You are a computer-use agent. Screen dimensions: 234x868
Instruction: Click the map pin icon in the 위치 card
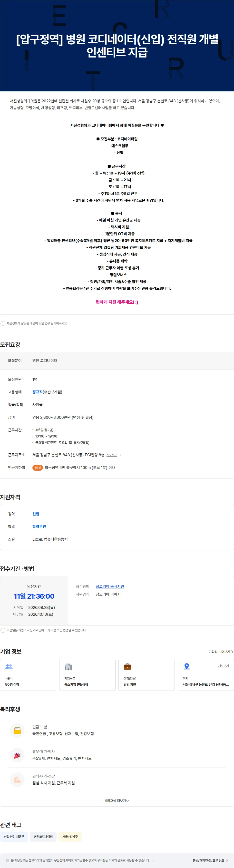pos(186,666)
